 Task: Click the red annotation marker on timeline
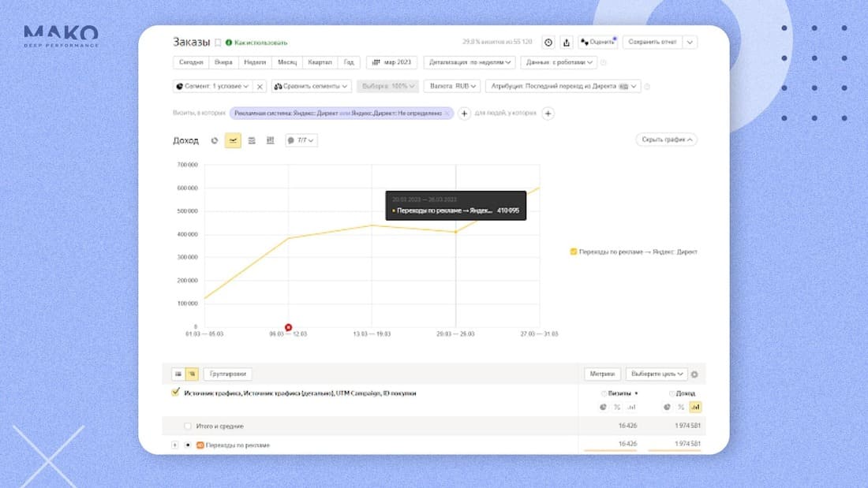[x=288, y=327]
